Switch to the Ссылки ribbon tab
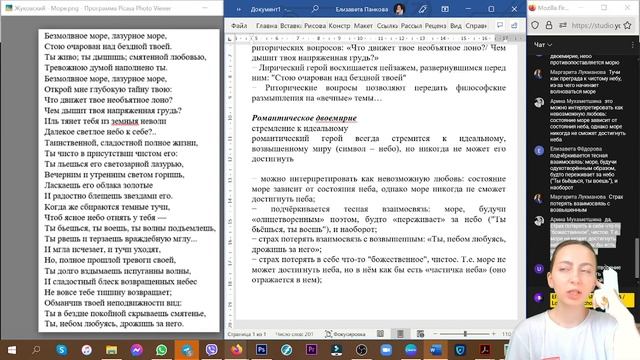Image resolution: width=640 pixels, height=360 pixels. [387, 25]
